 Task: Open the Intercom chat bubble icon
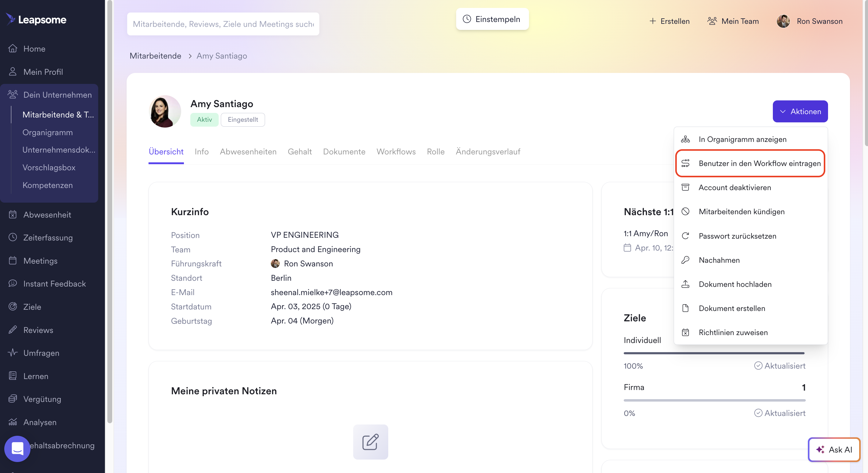coord(17,449)
